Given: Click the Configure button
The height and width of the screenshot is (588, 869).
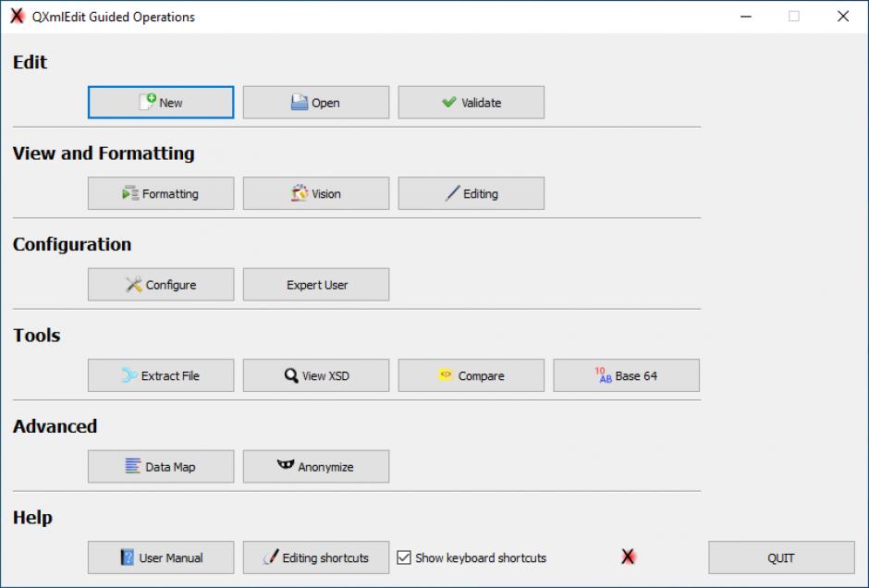Looking at the screenshot, I should click(x=161, y=285).
